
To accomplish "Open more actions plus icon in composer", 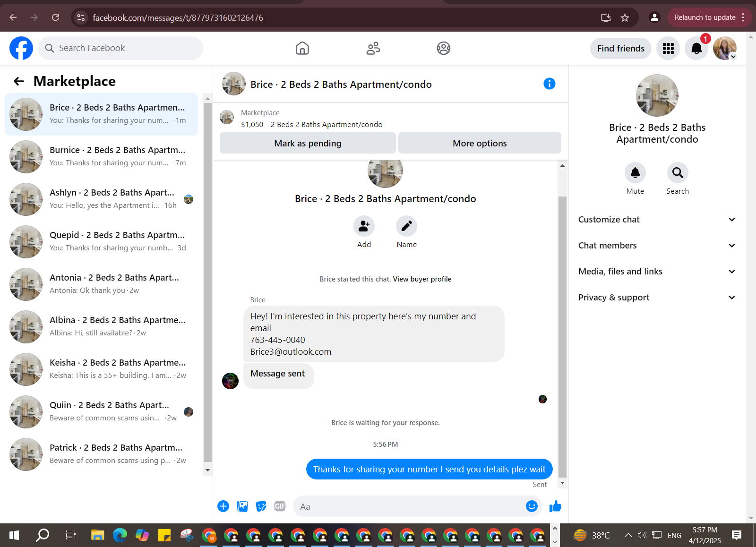I will point(223,506).
